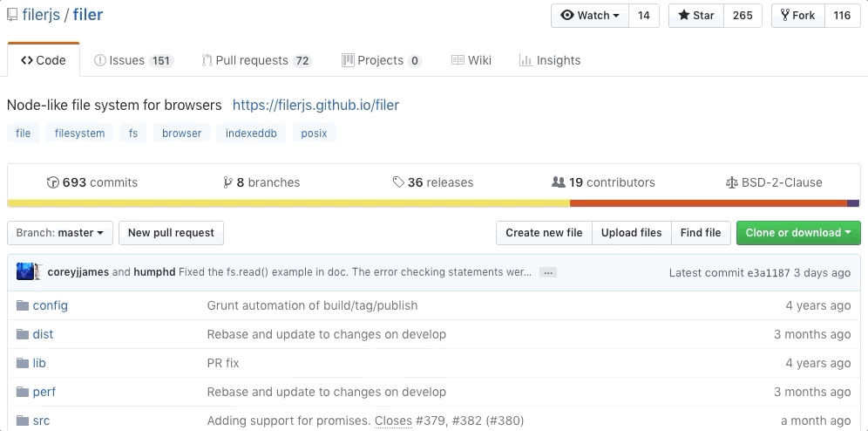
Task: Click the config folder icon
Action: (x=23, y=305)
